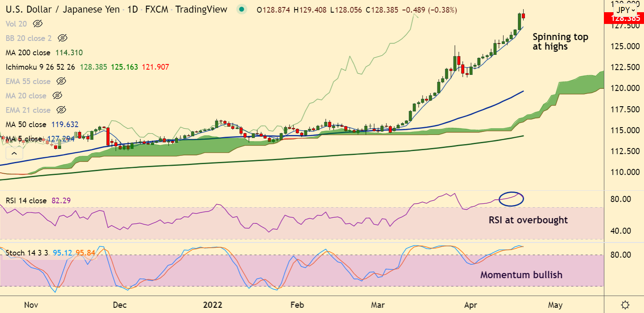Select the Ichimoku 9 26 52 26 indicator label

[40, 67]
